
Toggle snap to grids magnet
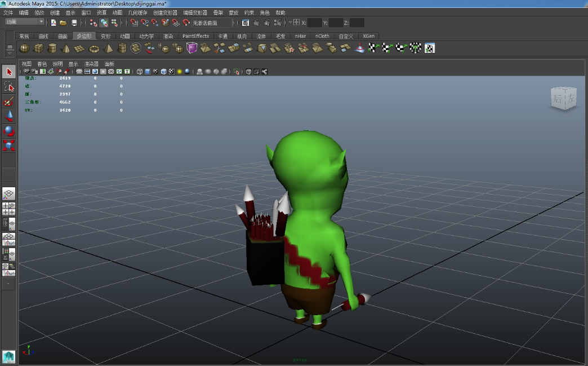(134, 23)
